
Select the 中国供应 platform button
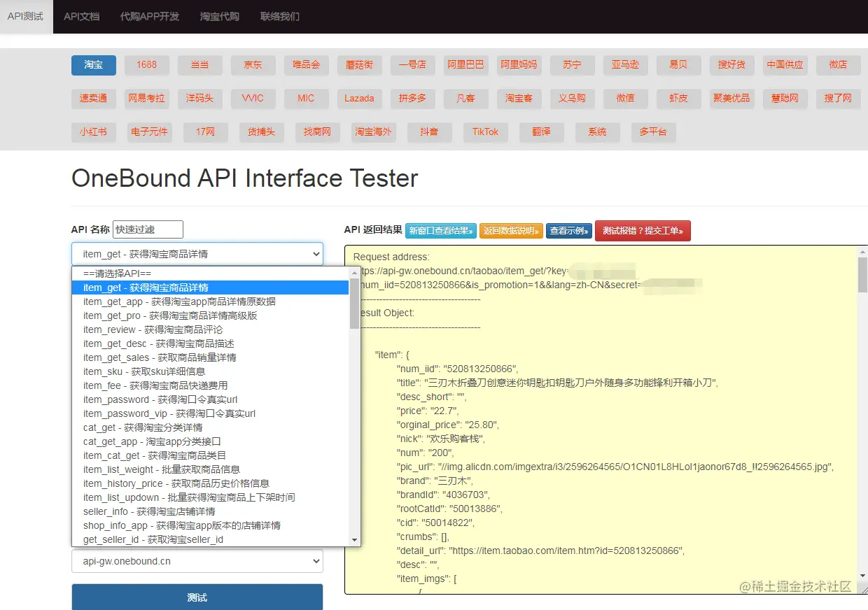pos(785,65)
